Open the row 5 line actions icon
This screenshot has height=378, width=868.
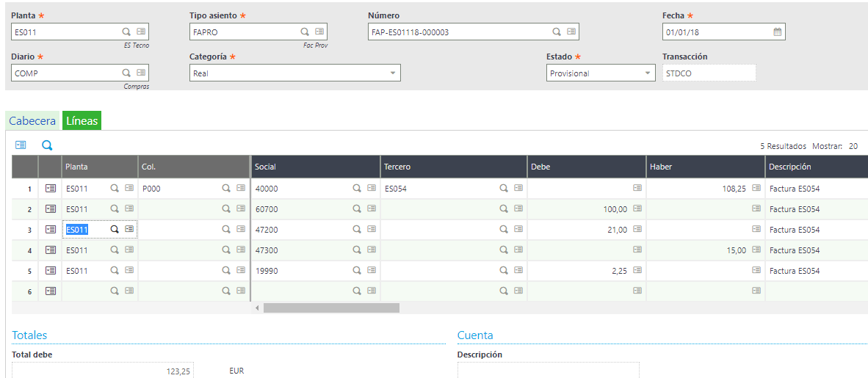(x=51, y=270)
